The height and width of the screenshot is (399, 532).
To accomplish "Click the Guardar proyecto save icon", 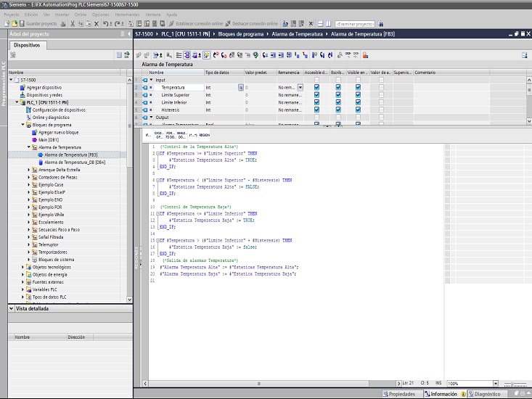I will (21, 23).
